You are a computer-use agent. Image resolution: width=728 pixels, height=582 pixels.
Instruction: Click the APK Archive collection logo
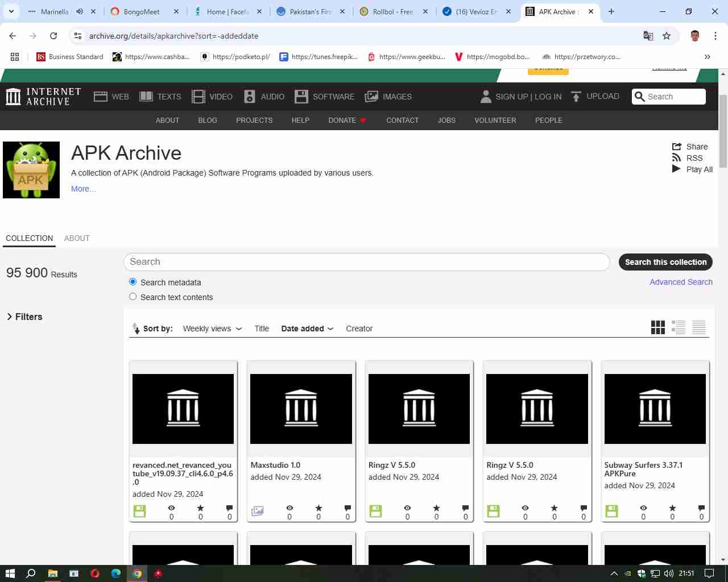(x=31, y=170)
